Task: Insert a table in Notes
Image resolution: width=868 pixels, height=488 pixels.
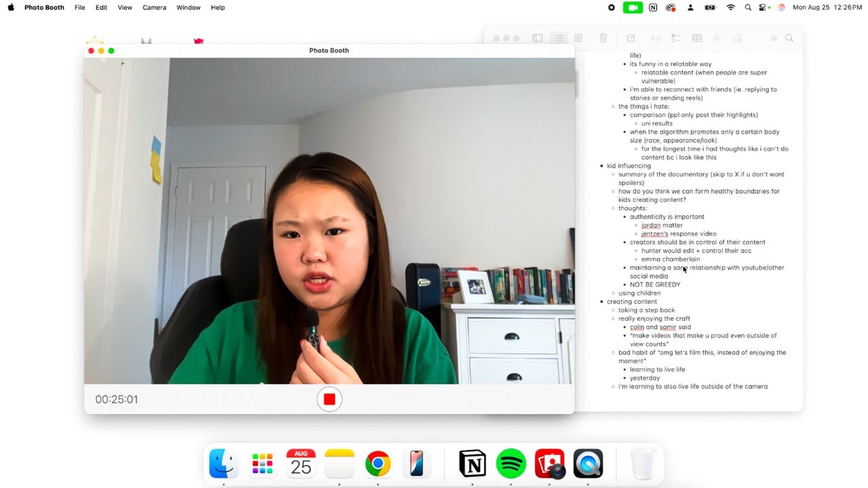Action: 696,39
